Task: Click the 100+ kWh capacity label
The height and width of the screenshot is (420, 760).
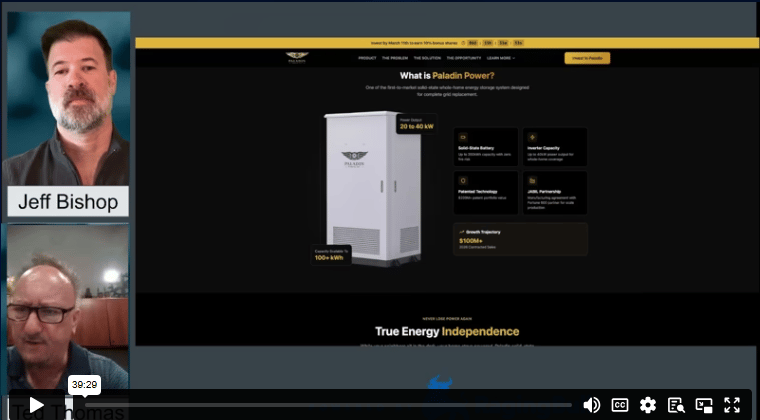Action: [331, 255]
